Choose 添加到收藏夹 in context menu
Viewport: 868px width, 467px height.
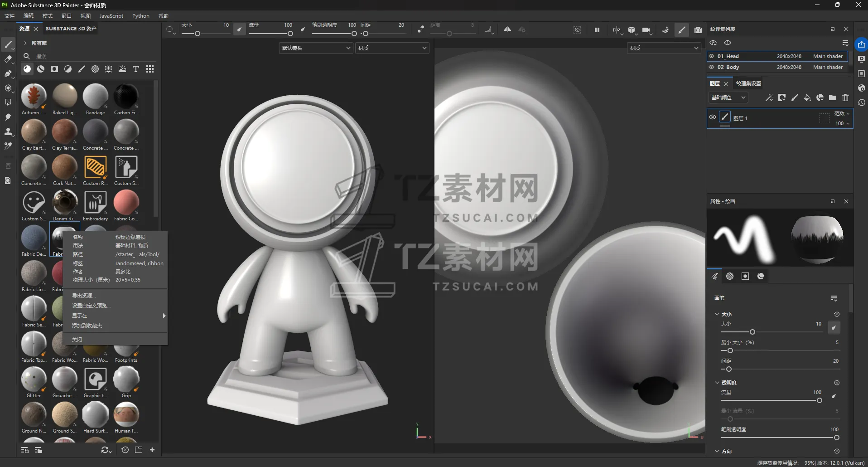[115, 326]
